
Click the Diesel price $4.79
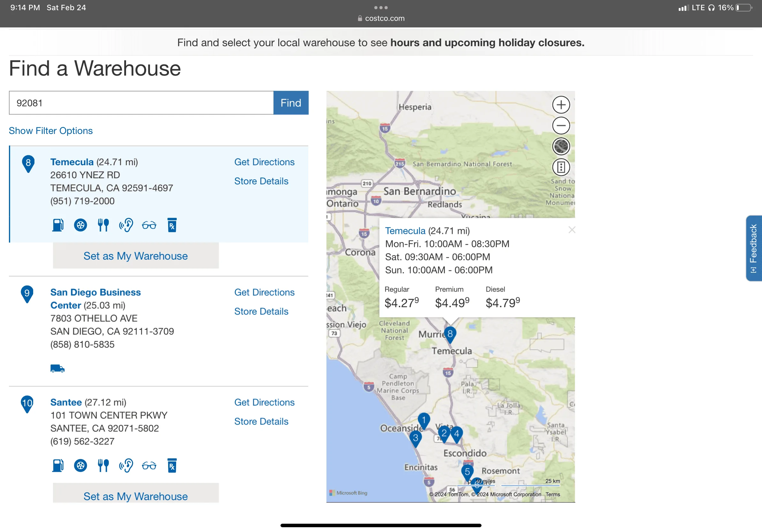click(x=503, y=302)
